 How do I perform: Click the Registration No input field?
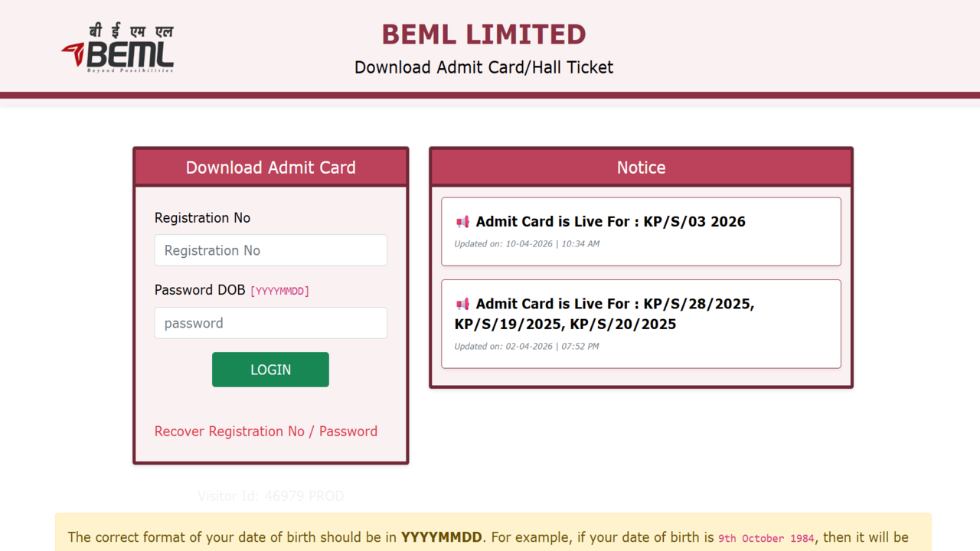click(270, 250)
